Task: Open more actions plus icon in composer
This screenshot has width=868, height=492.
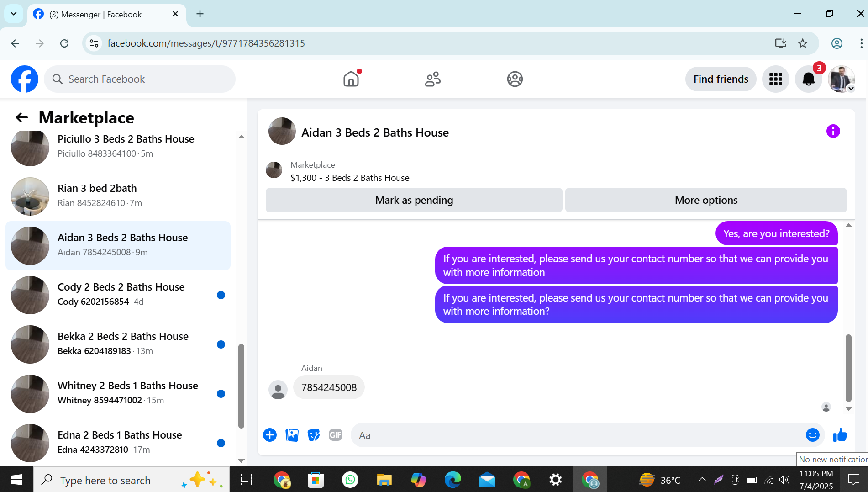Action: point(270,435)
